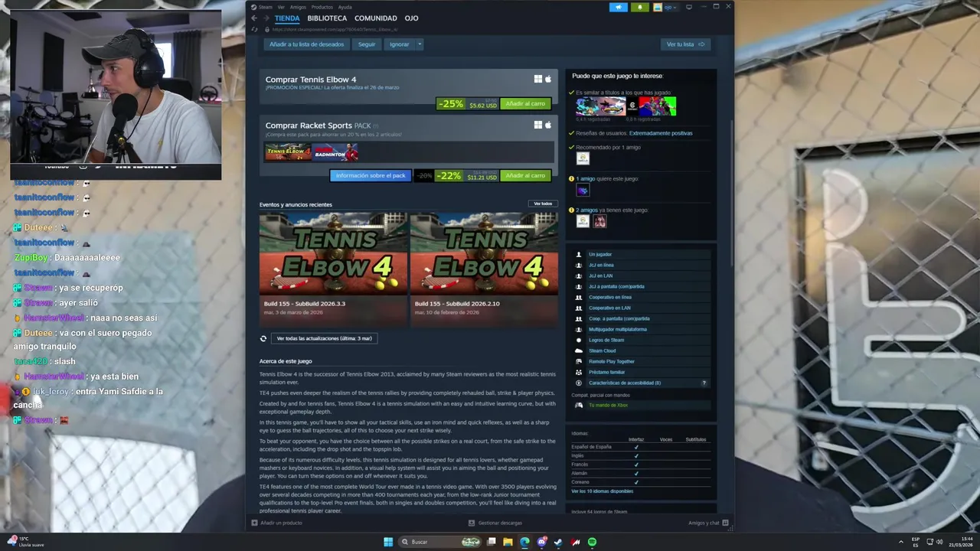Image resolution: width=980 pixels, height=551 pixels.
Task: Open the weather widget on taskbar
Action: [24, 542]
